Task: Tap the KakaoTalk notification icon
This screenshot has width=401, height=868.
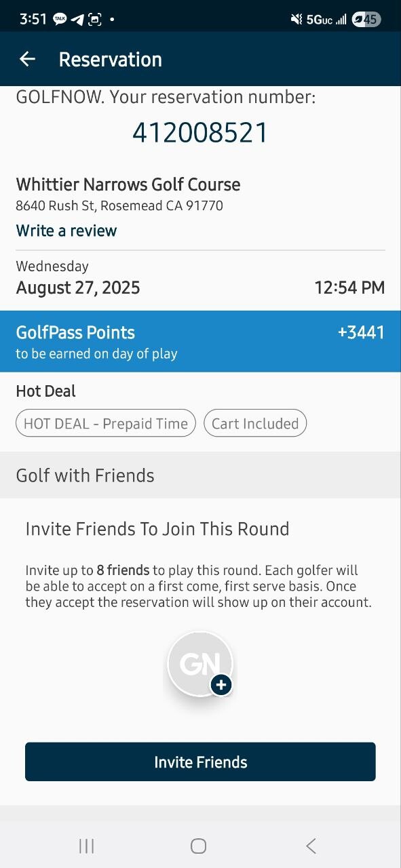Action: pos(60,20)
